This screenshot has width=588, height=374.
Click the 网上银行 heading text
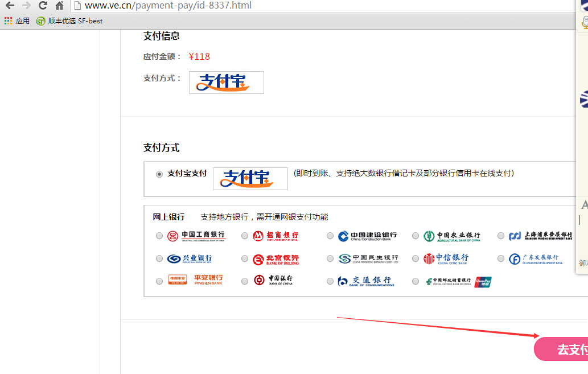coord(168,217)
